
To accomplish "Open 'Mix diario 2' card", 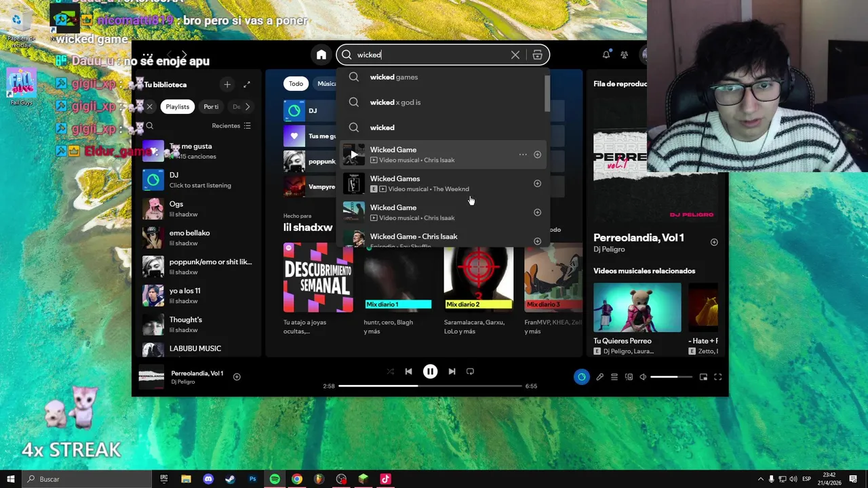I will point(478,289).
